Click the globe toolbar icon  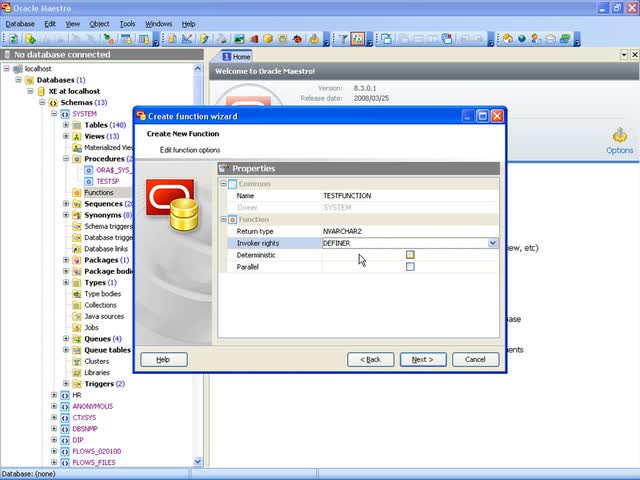[522, 39]
